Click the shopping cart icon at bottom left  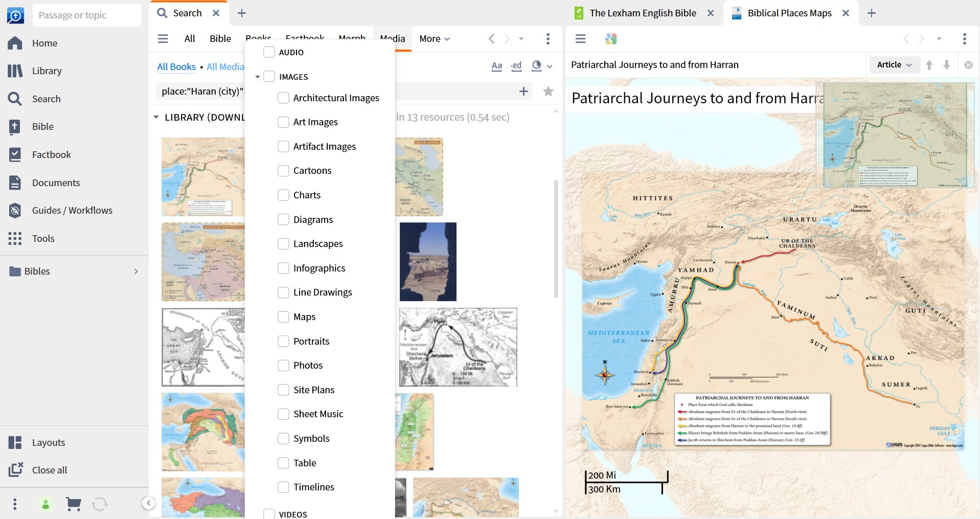73,504
